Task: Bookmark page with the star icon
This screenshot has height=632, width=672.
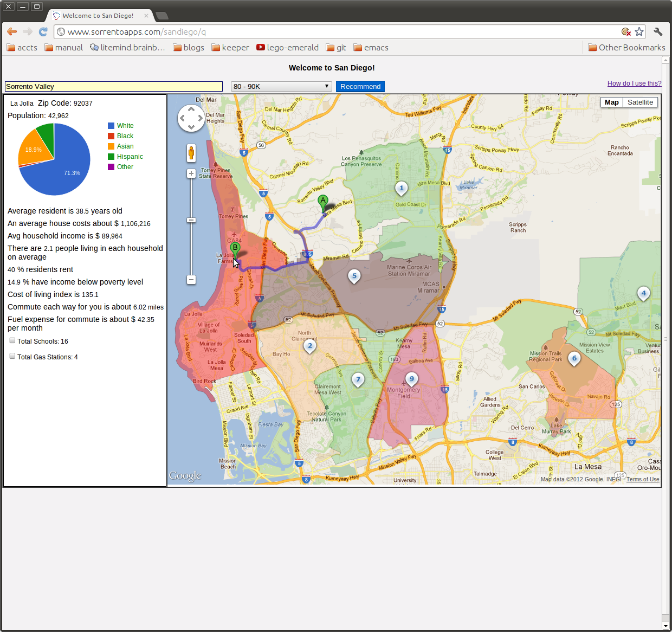Action: point(639,32)
